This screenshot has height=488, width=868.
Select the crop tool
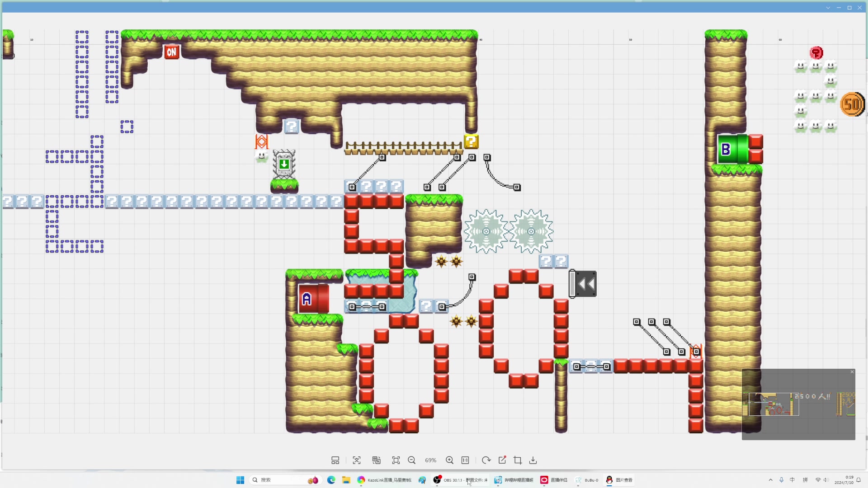(x=518, y=460)
